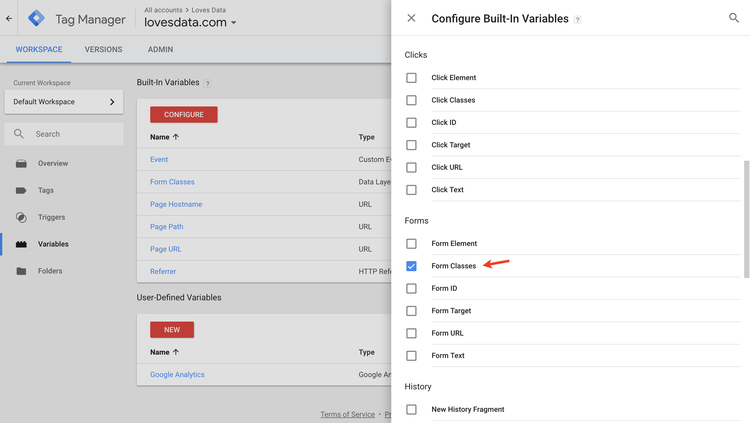Open Folders via its folder icon
750x423 pixels.
[21, 271]
